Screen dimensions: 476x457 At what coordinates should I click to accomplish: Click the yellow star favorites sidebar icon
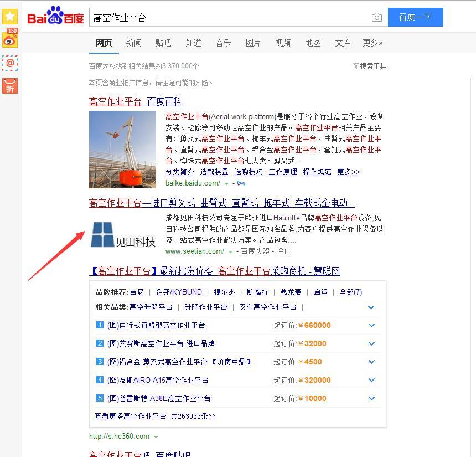pyautogui.click(x=10, y=17)
